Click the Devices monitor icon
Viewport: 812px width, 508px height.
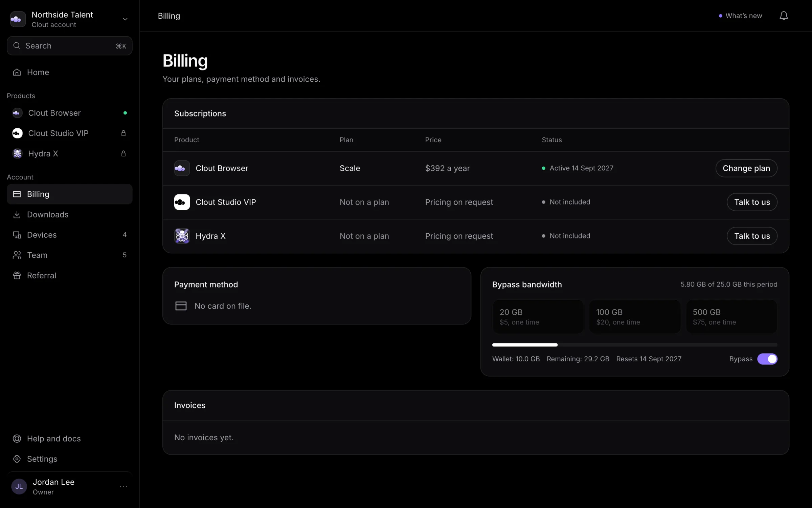(17, 235)
